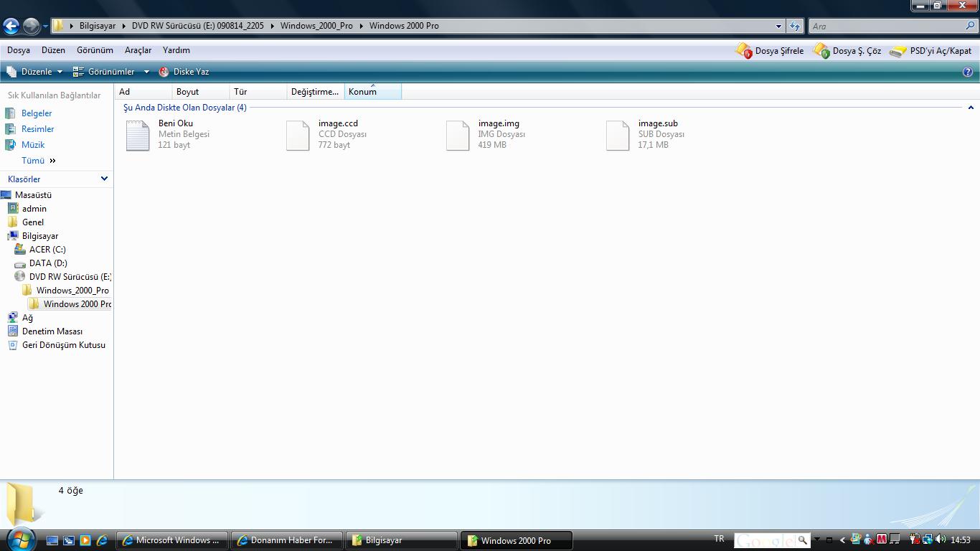This screenshot has height=551, width=980.
Task: Launch Internet Explorer from quick launch
Action: (102, 540)
